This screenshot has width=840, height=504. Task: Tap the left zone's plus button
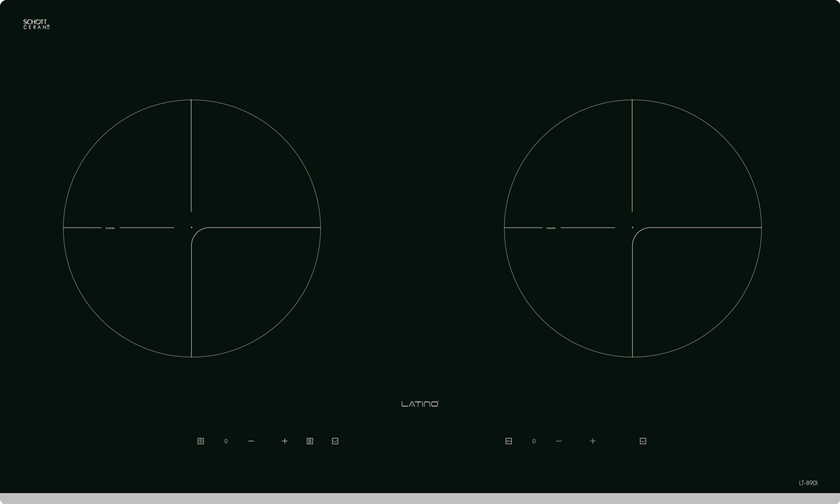[x=285, y=441]
